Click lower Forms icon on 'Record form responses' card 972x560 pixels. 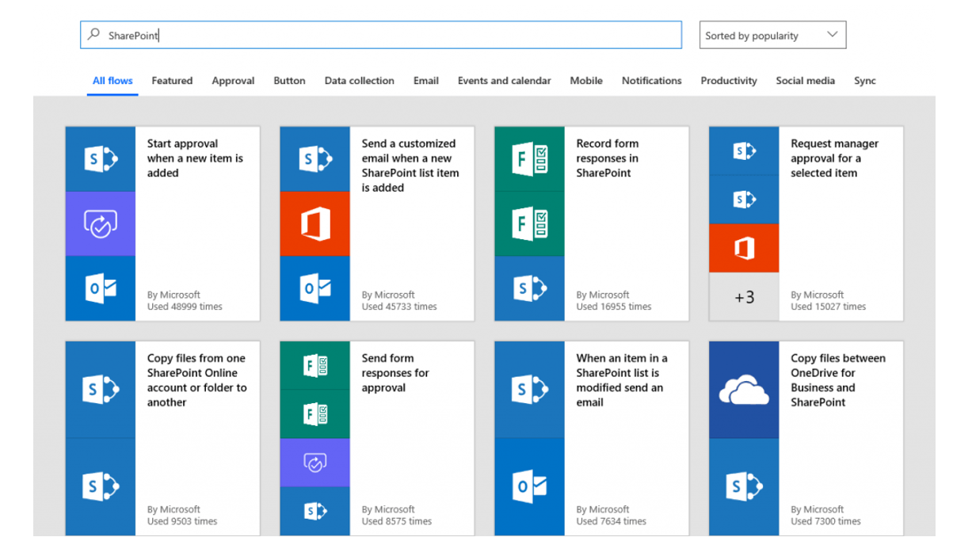(530, 224)
